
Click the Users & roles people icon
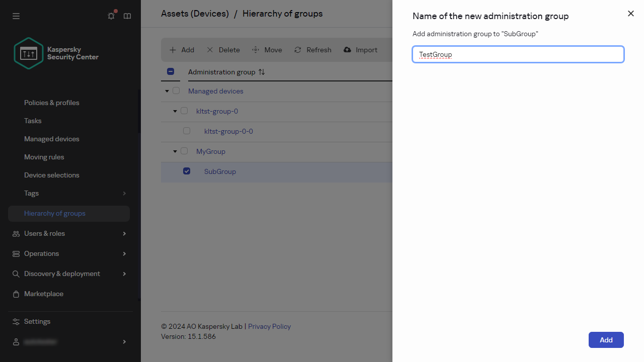click(x=16, y=233)
